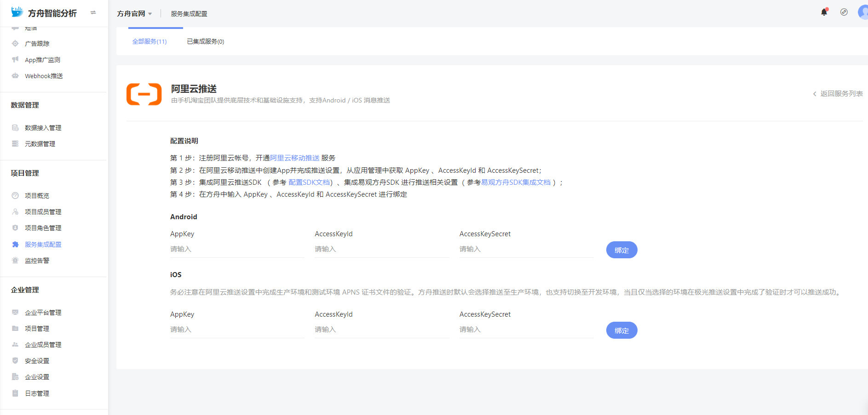Go to 项目成员管理 page
Image resolution: width=868 pixels, height=415 pixels.
(43, 212)
